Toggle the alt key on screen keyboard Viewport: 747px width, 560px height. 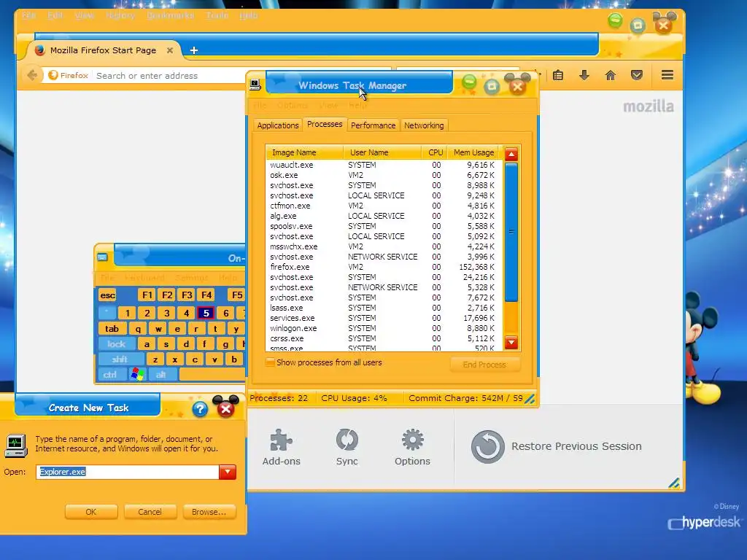pyautogui.click(x=161, y=374)
